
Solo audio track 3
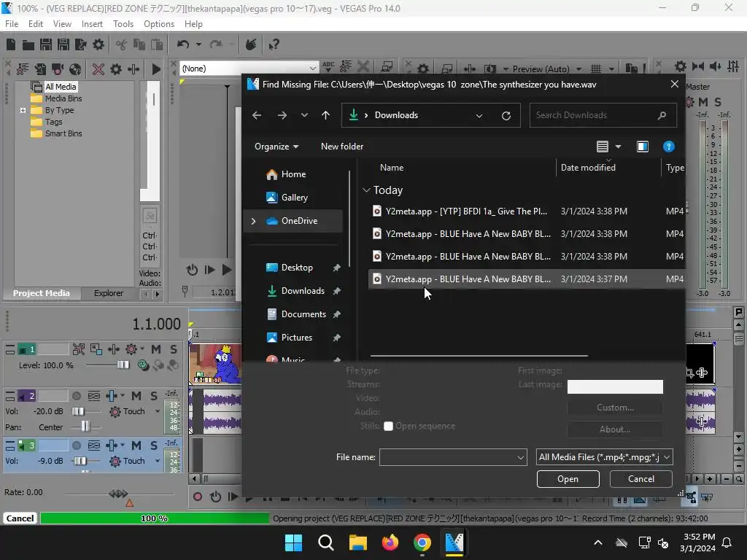coord(153,446)
